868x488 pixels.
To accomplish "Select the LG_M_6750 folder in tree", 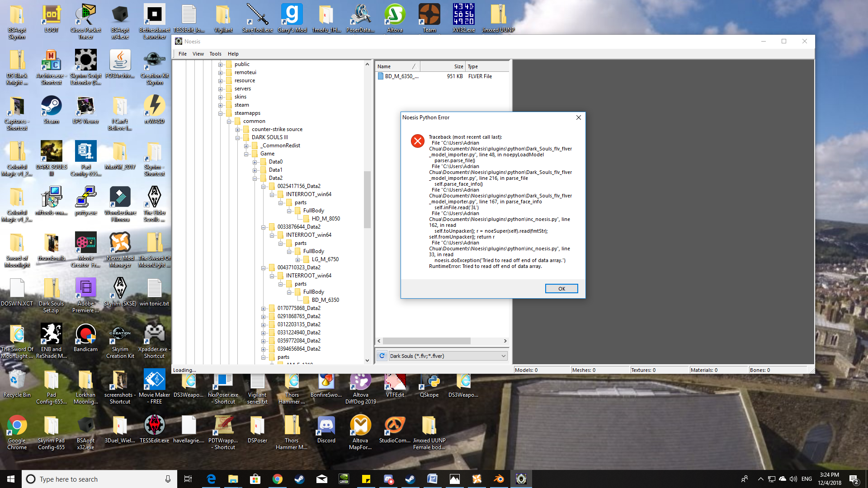I will coord(325,259).
